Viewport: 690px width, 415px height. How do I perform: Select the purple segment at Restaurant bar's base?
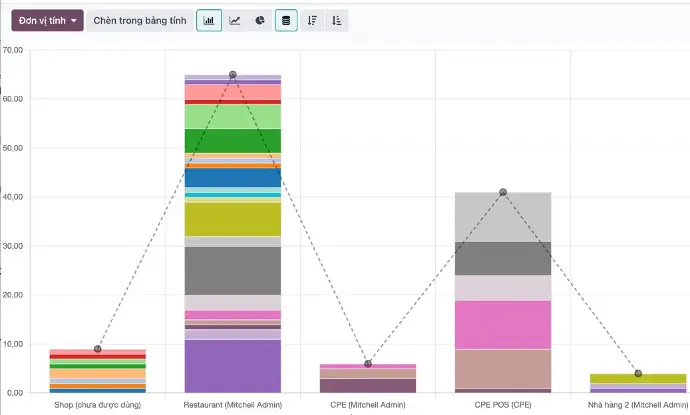233,365
